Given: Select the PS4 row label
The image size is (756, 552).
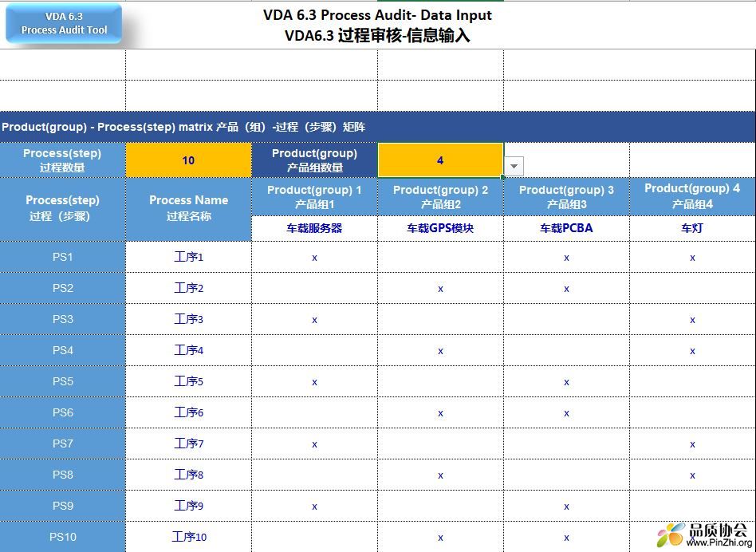Looking at the screenshot, I should pyautogui.click(x=63, y=350).
